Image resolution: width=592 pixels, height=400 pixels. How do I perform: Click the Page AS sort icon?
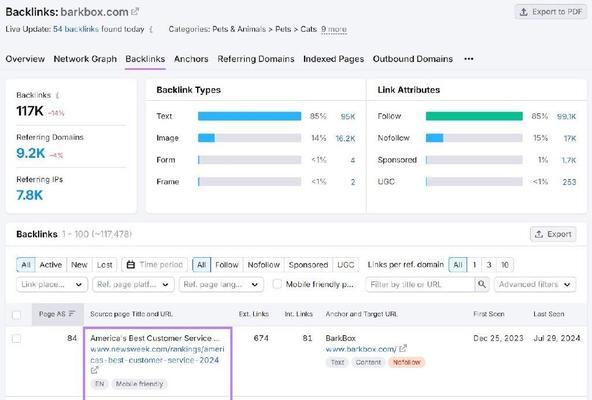coord(72,314)
